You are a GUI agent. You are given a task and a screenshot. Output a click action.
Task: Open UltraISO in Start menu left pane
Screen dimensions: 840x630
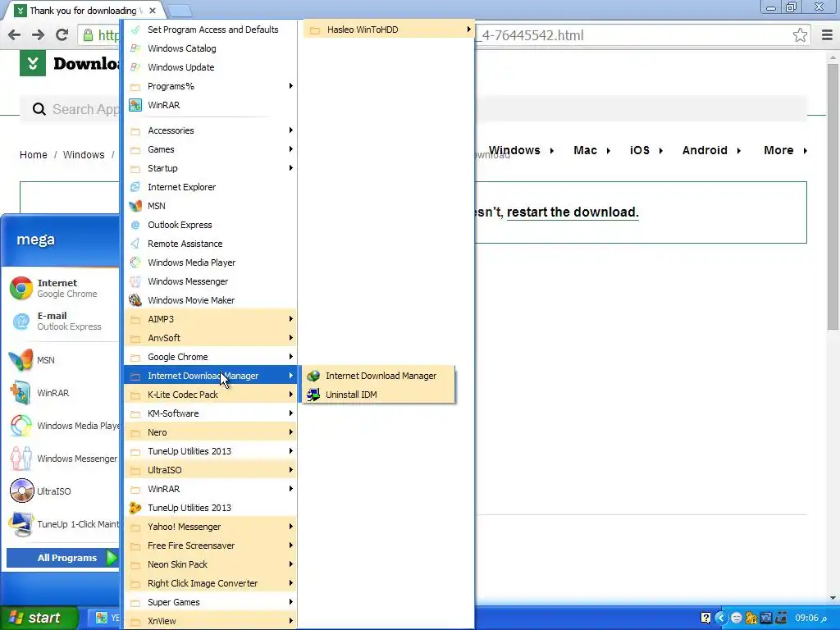pyautogui.click(x=63, y=491)
